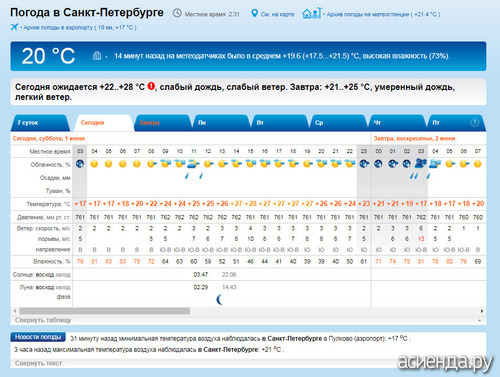Image resolution: width=500 pixels, height=377 pixels.
Task: Click the building icon in the blue banner
Action: [97, 55]
